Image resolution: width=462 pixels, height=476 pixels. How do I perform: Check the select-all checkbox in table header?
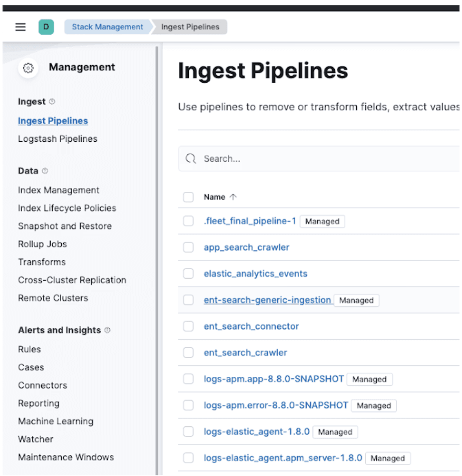[188, 197]
